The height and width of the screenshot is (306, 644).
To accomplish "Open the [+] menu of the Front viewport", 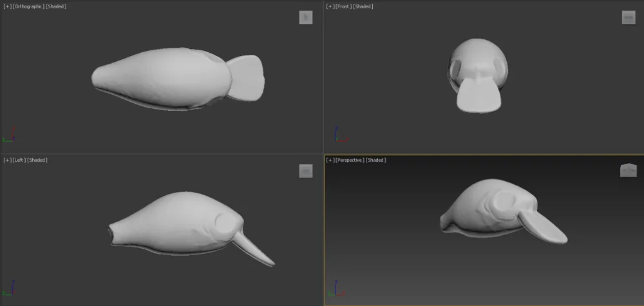I will coord(330,6).
